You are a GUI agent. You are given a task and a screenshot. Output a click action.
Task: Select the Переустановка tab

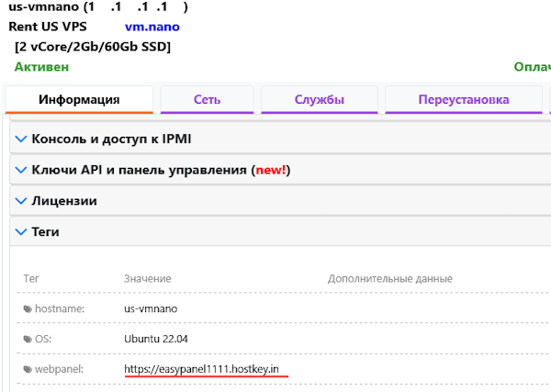(x=463, y=100)
